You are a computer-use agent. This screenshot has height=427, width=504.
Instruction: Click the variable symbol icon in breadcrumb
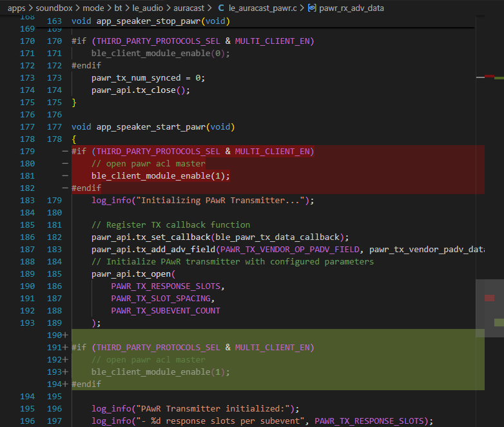(312, 8)
